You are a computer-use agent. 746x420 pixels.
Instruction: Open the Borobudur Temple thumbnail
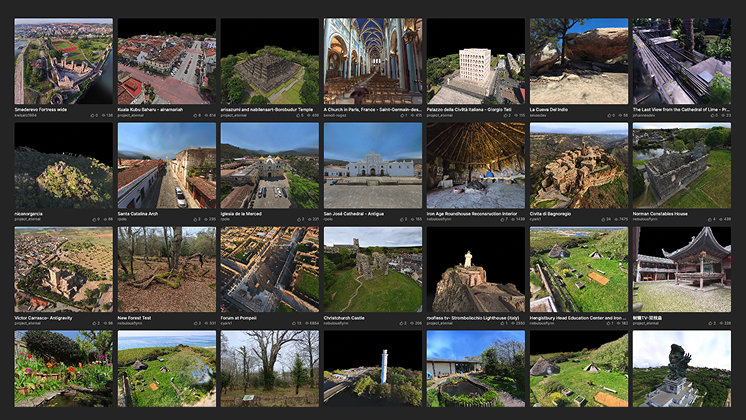pyautogui.click(x=270, y=61)
